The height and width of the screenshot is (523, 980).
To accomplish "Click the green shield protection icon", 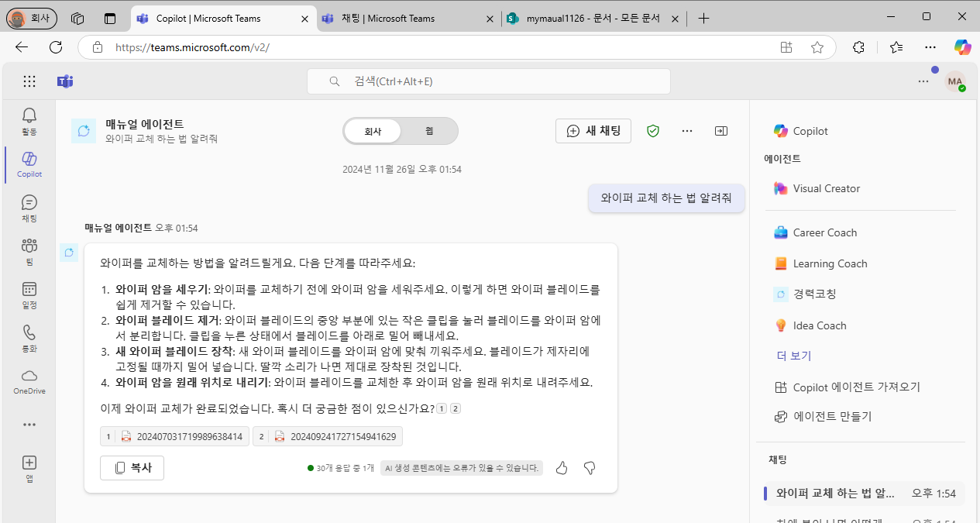I will pyautogui.click(x=653, y=131).
